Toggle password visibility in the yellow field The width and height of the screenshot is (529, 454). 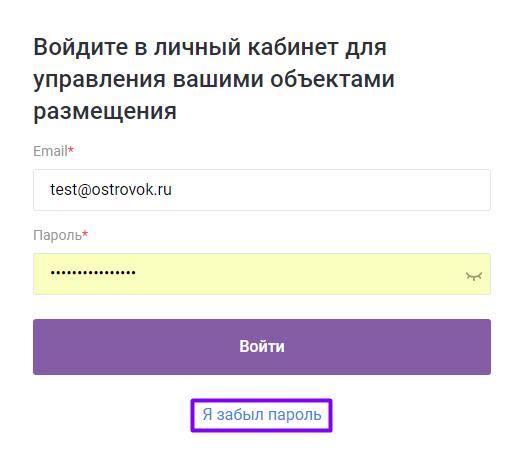click(x=474, y=276)
